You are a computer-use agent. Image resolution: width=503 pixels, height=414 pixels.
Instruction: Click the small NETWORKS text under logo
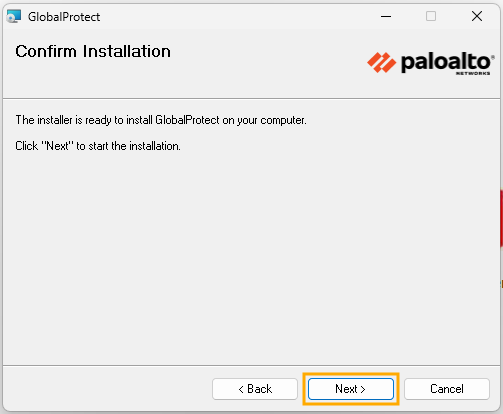coord(473,73)
